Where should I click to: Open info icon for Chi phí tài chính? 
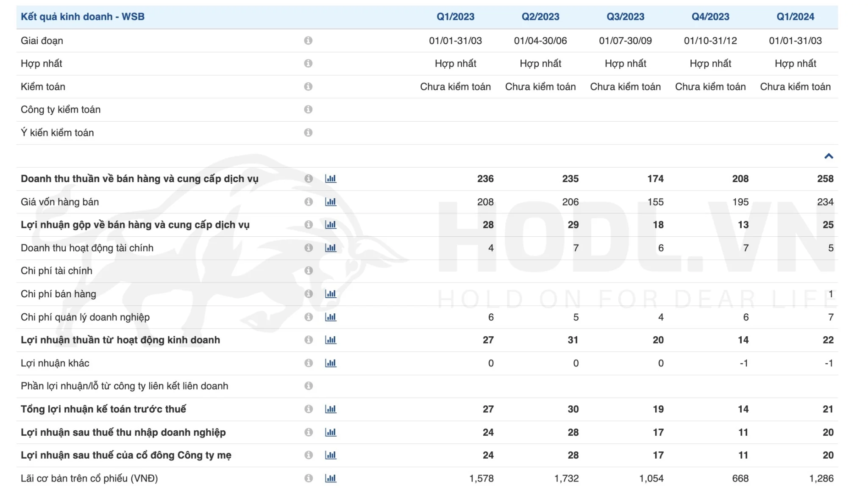[309, 271]
